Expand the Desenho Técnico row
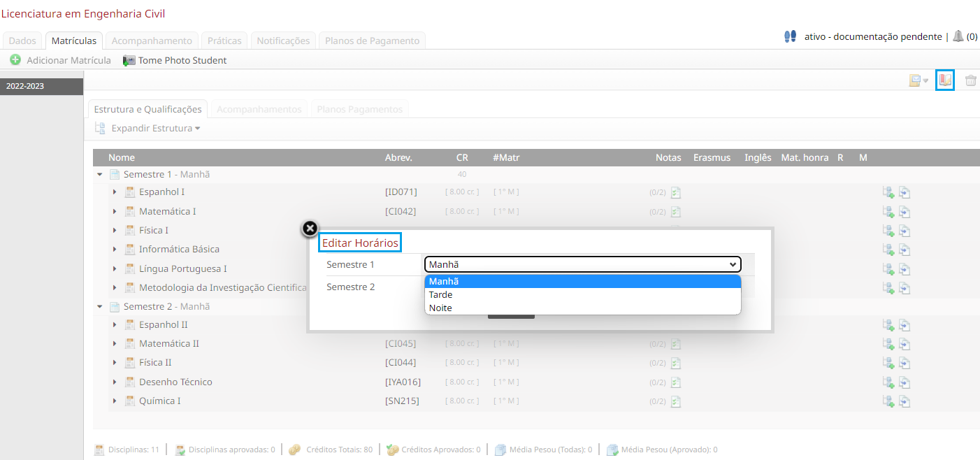980x460 pixels. 115,382
